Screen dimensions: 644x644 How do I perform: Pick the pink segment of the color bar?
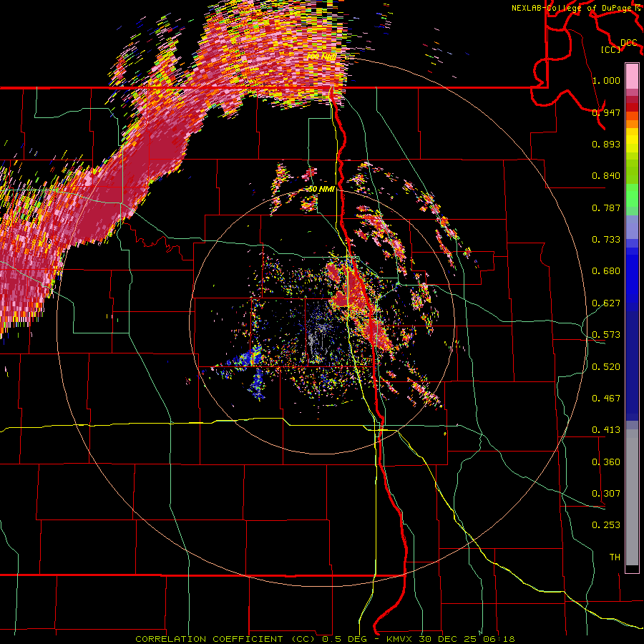pos(632,76)
